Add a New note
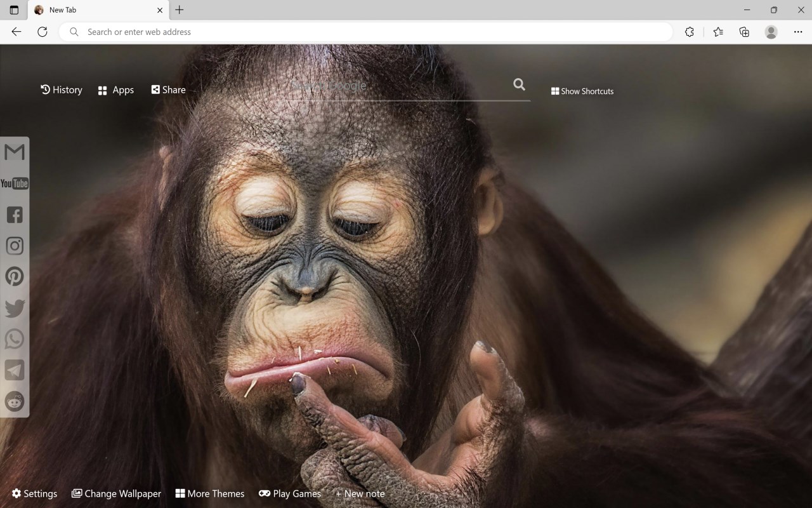The height and width of the screenshot is (508, 812). tap(360, 493)
